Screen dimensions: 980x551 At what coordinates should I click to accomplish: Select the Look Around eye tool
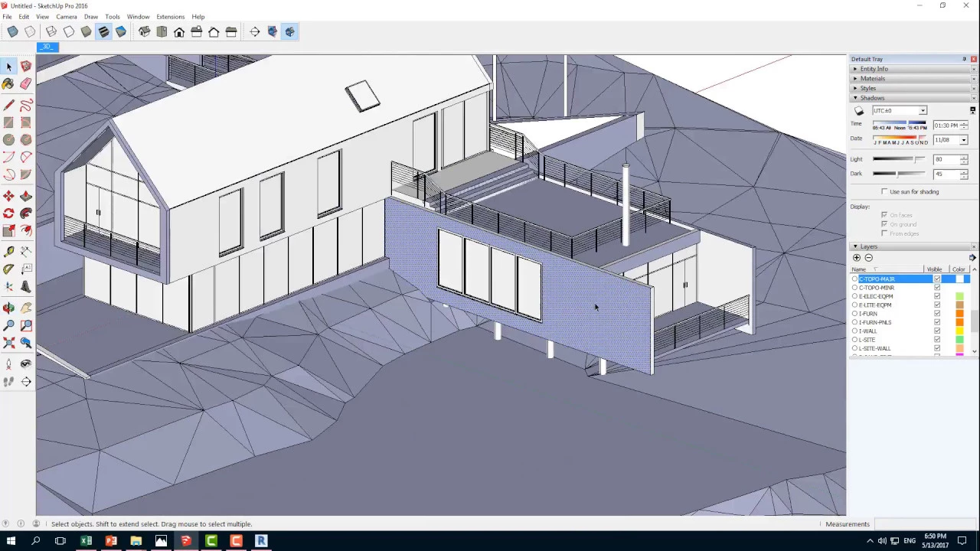click(x=26, y=364)
